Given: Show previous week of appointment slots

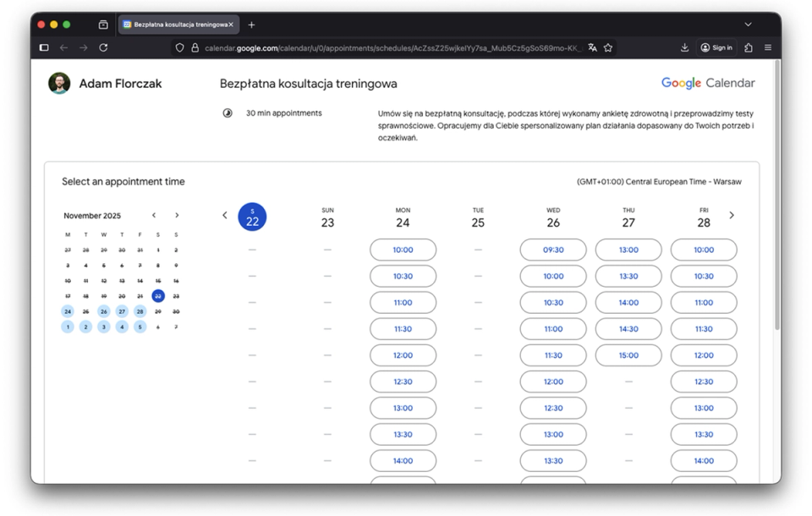Looking at the screenshot, I should tap(224, 215).
